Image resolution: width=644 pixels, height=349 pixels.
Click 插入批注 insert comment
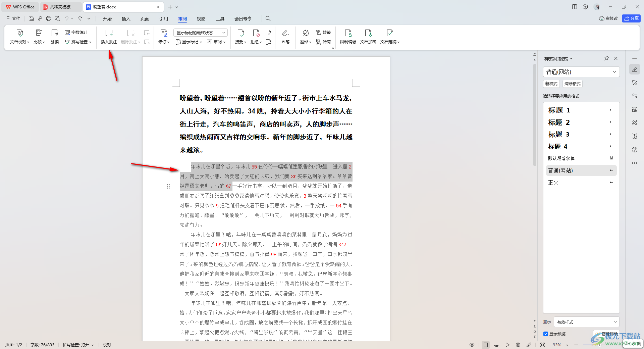109,36
